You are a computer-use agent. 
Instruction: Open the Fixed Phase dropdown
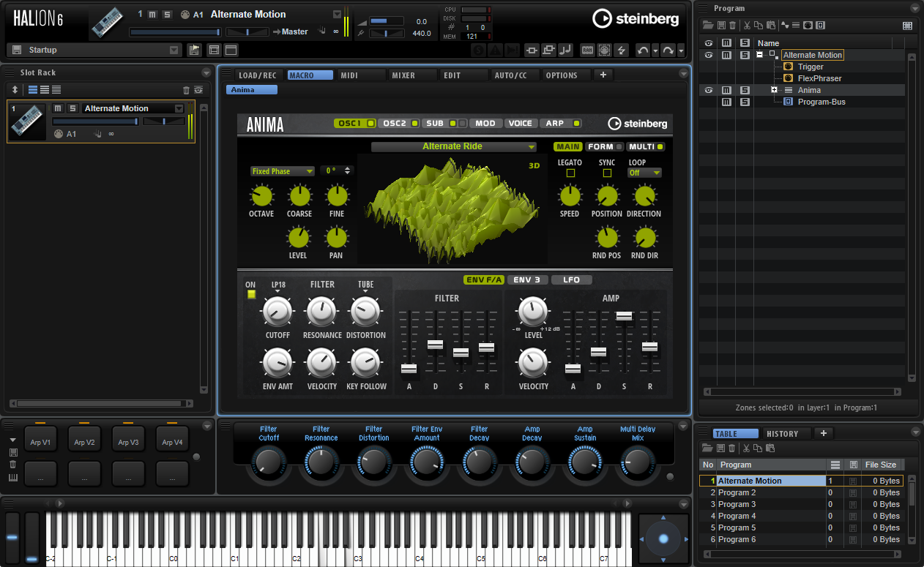[x=282, y=171]
